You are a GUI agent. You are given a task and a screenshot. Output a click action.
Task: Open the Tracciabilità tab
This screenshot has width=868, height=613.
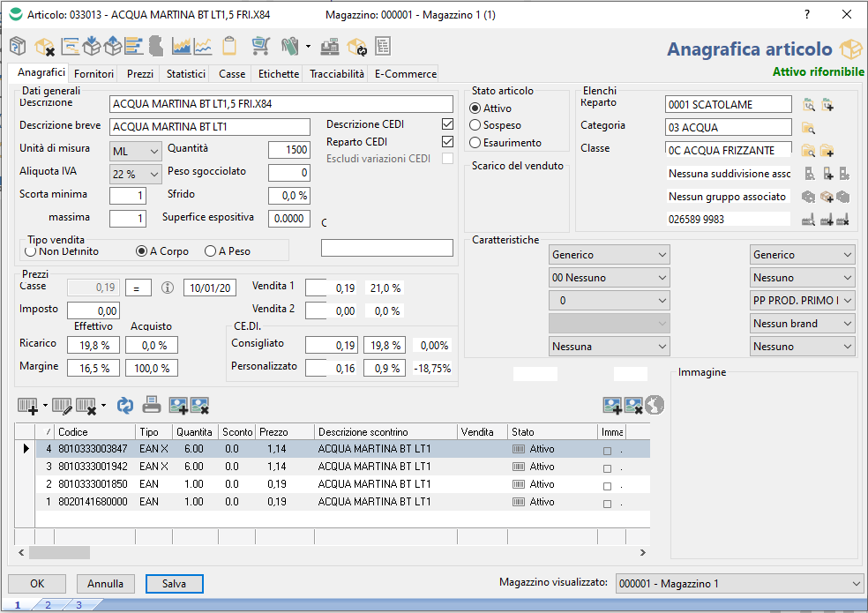336,74
